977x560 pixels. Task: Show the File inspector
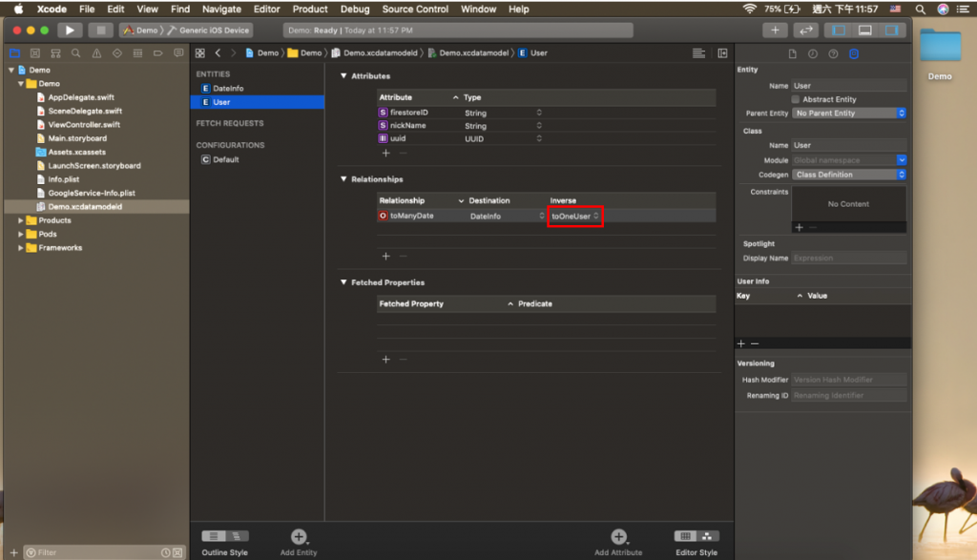pos(792,53)
